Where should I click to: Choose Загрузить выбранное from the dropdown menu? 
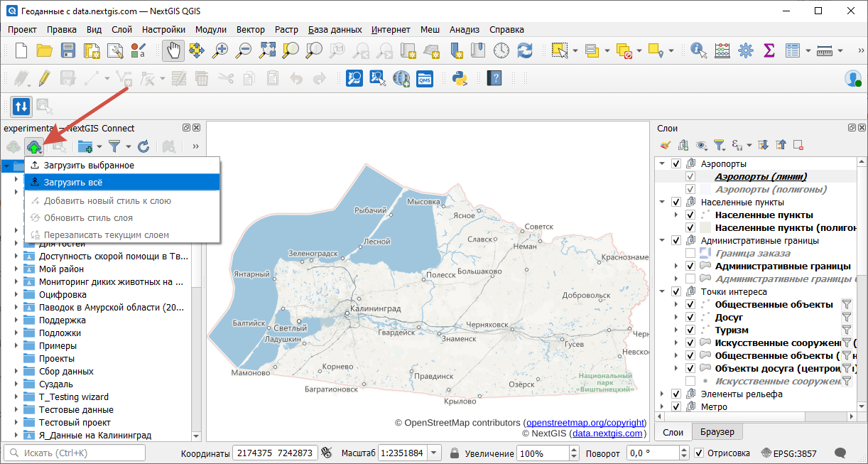[122, 165]
